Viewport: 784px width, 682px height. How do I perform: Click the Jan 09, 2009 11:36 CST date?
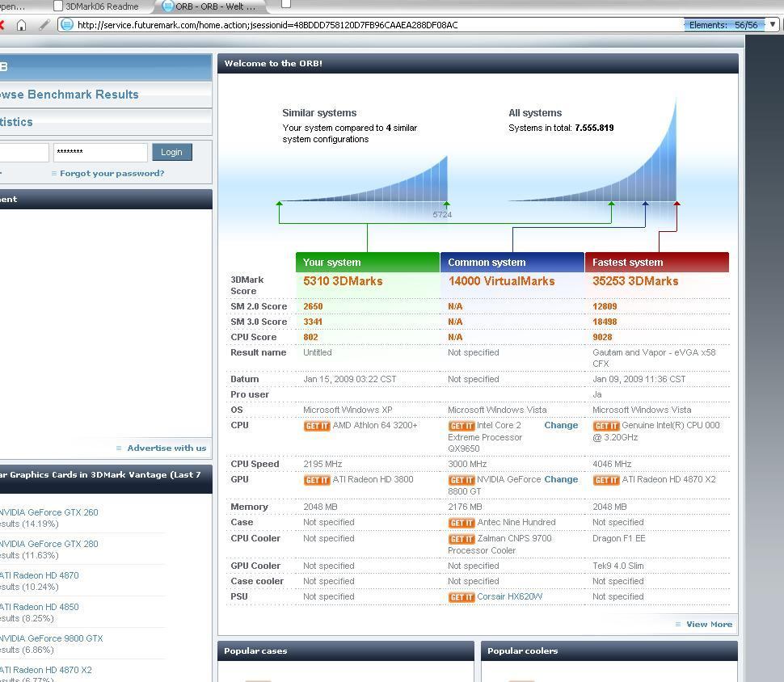pos(639,380)
